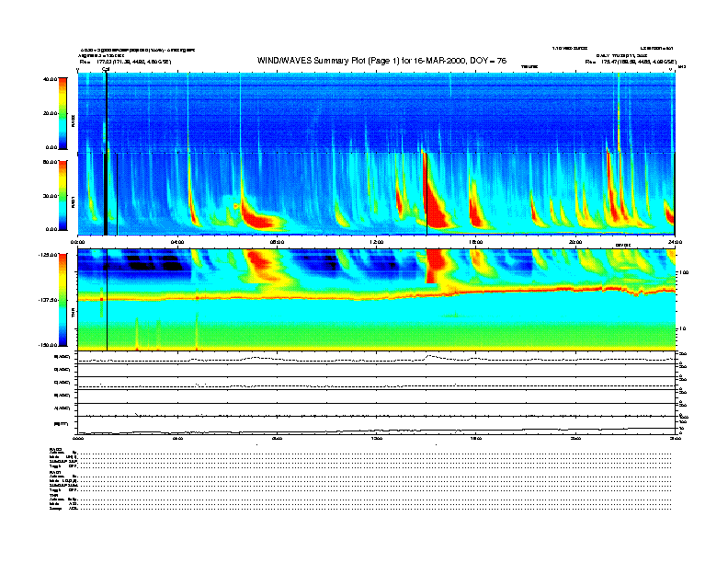Click the WIND/WAVES Summary Plot title
The image size is (728, 563).
click(381, 61)
